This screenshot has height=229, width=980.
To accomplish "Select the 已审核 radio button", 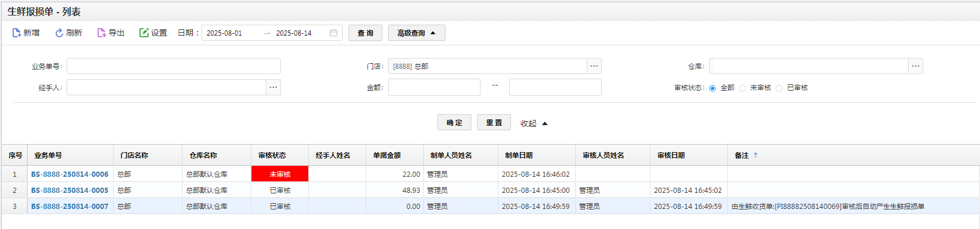I will [x=779, y=88].
